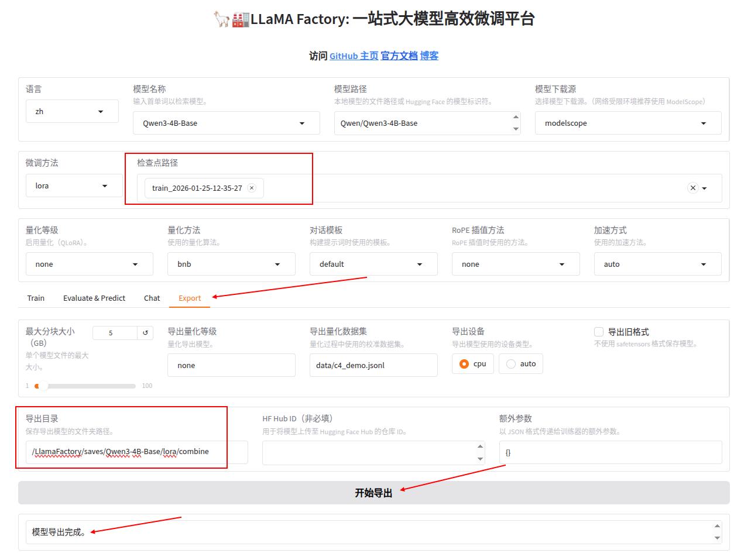Open the GitHub 主页 link

point(354,56)
